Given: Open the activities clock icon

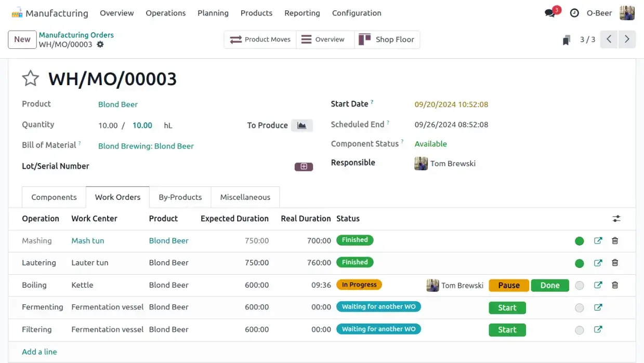Looking at the screenshot, I should pos(574,13).
